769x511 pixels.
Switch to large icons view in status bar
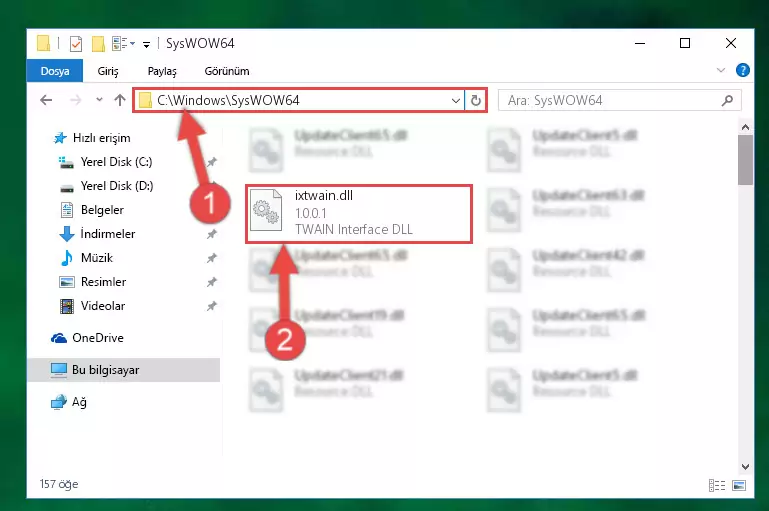point(739,485)
